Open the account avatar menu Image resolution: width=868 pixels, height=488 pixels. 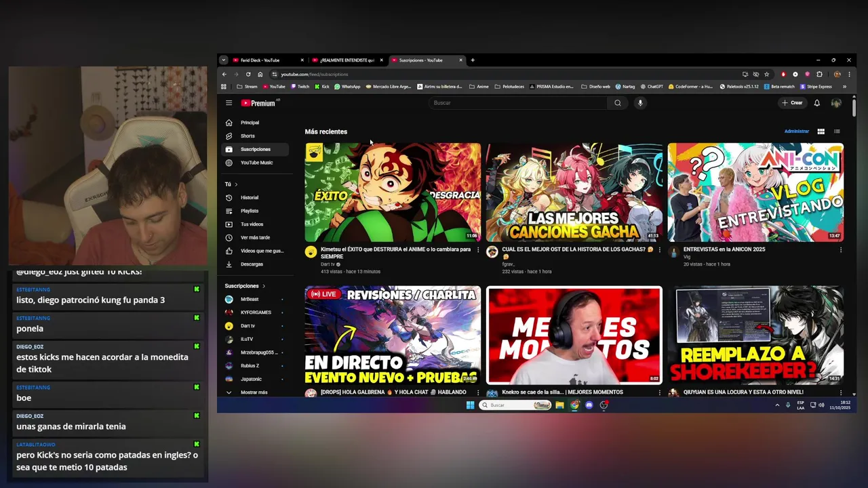[x=836, y=103]
